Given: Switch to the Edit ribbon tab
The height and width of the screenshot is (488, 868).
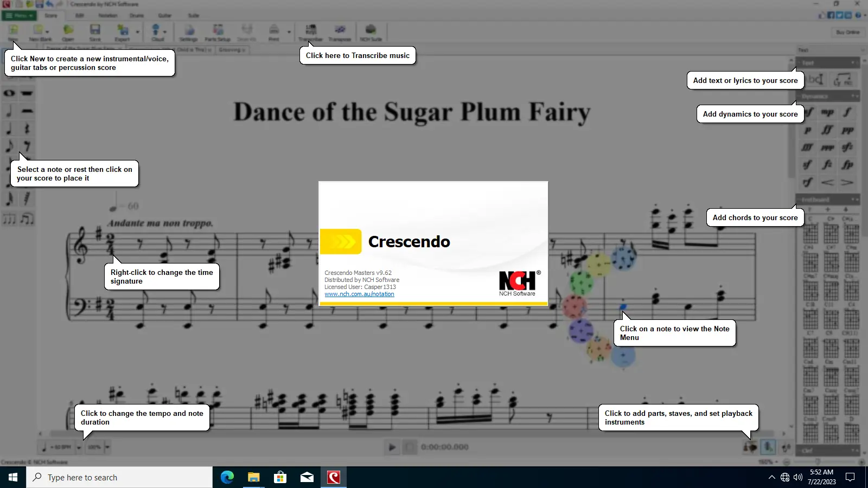Looking at the screenshot, I should pyautogui.click(x=80, y=15).
